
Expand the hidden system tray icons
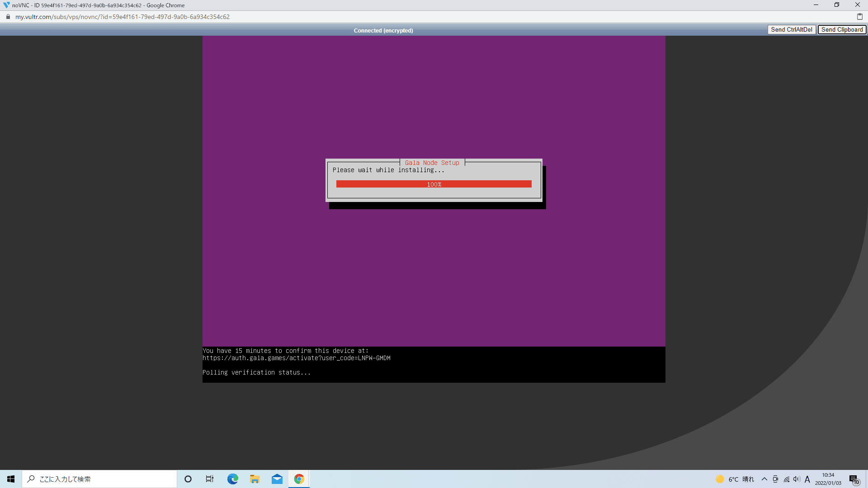[764, 479]
